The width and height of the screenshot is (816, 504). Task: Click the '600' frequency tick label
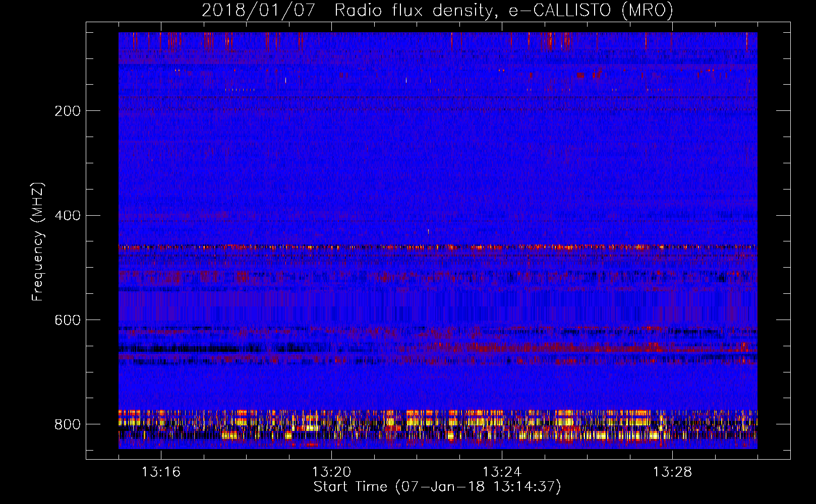click(68, 320)
